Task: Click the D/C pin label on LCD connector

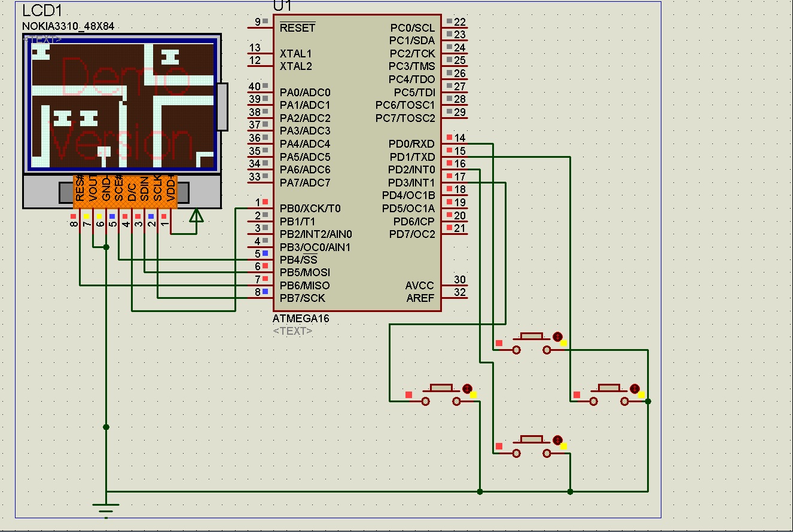Action: click(132, 192)
